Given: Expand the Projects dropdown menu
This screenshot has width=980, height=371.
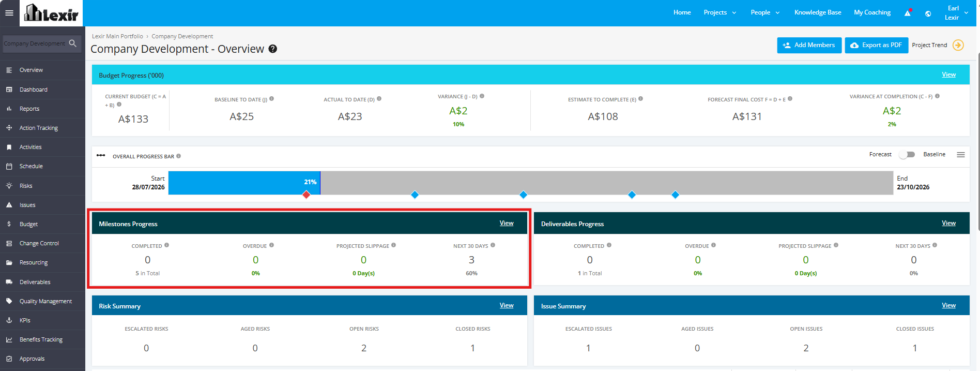Looking at the screenshot, I should coord(720,12).
